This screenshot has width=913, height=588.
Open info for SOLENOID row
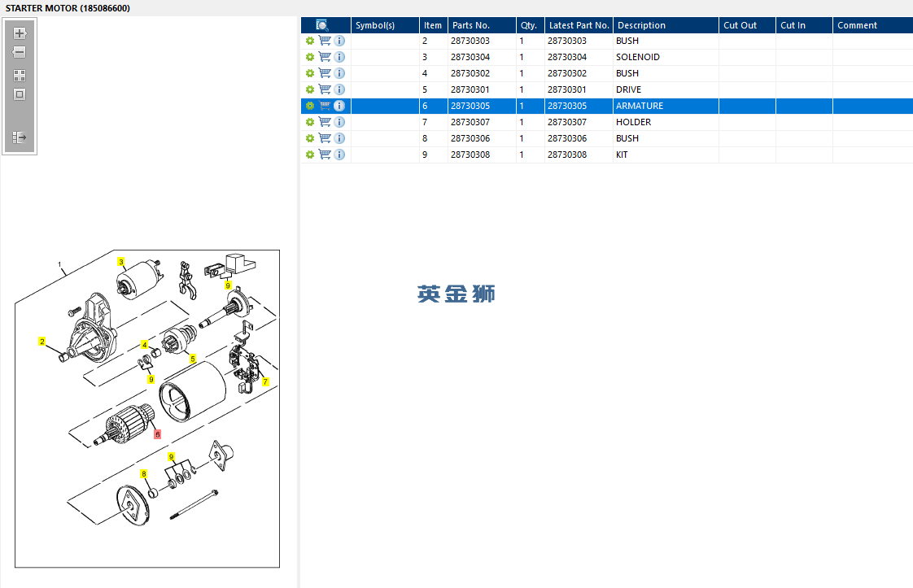pos(339,57)
